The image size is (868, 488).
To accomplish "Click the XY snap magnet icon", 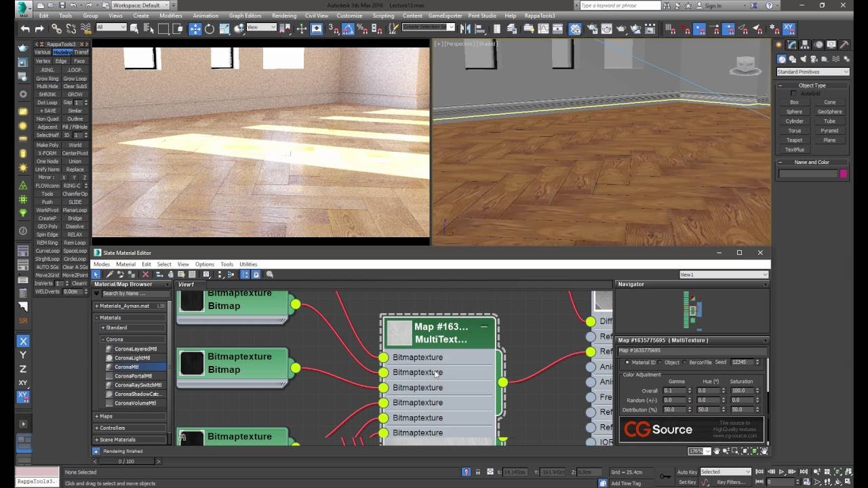I will click(789, 28).
